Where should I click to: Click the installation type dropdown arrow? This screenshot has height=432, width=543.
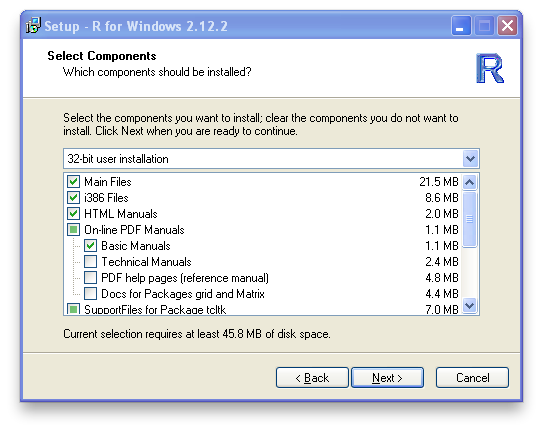tap(470, 159)
